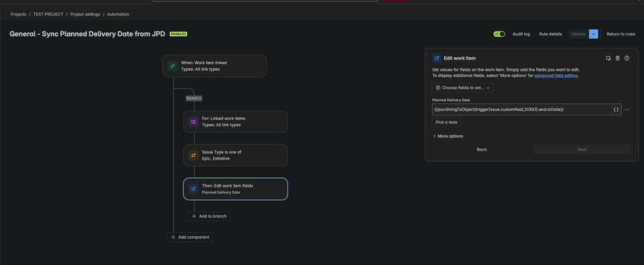644x265 pixels.
Task: Delete the Edit work item component with the trash icon
Action: click(618, 58)
